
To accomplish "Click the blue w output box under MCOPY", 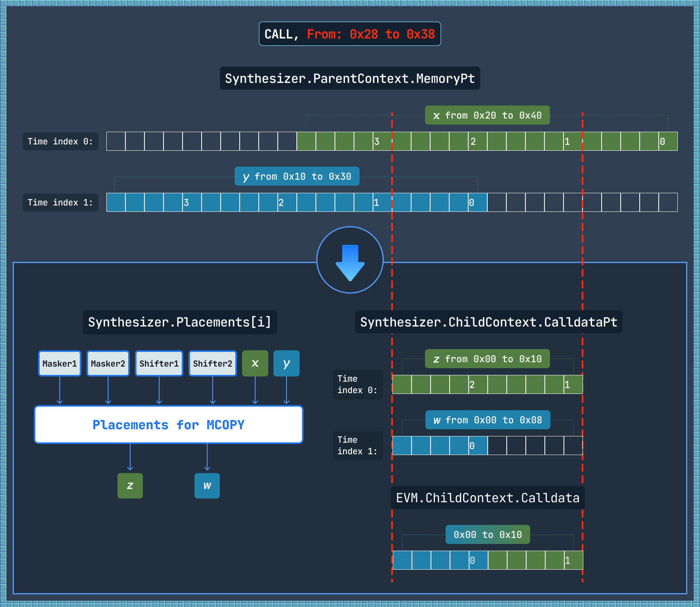I will (x=207, y=486).
